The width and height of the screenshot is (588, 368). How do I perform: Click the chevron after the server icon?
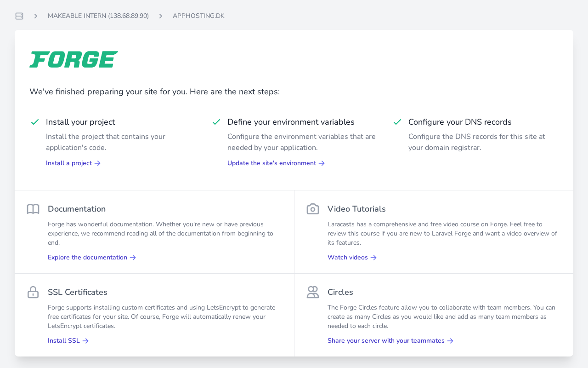[x=36, y=16]
